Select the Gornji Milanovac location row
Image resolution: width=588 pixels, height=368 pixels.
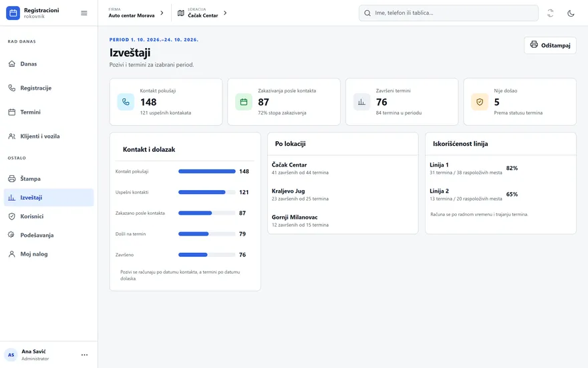click(343, 221)
